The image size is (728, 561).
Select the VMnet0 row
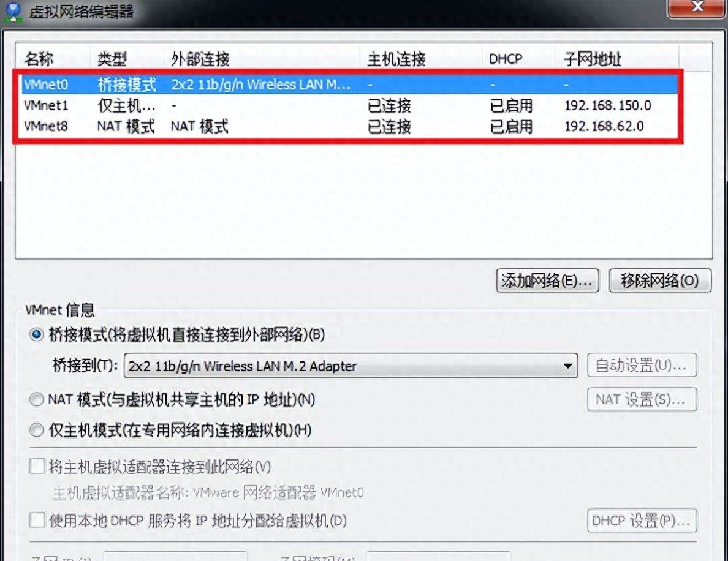point(349,85)
